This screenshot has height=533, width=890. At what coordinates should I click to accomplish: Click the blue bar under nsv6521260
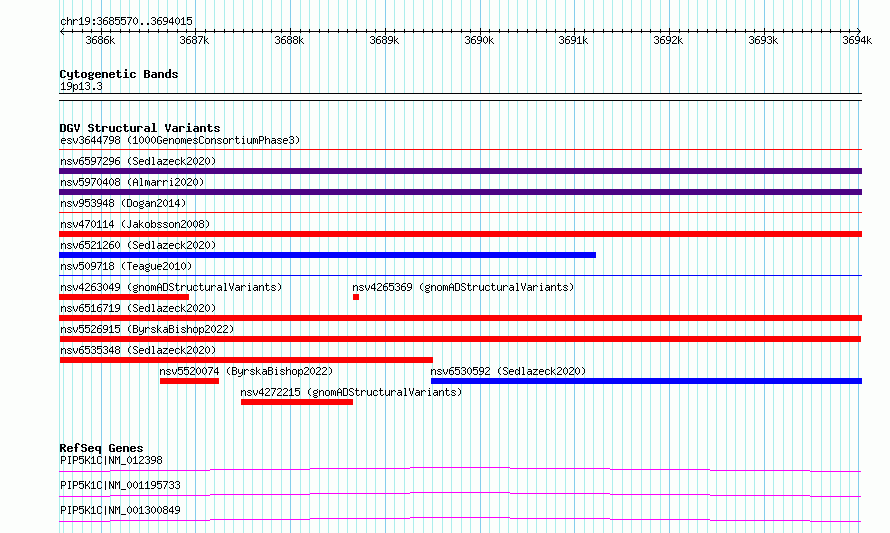point(328,255)
